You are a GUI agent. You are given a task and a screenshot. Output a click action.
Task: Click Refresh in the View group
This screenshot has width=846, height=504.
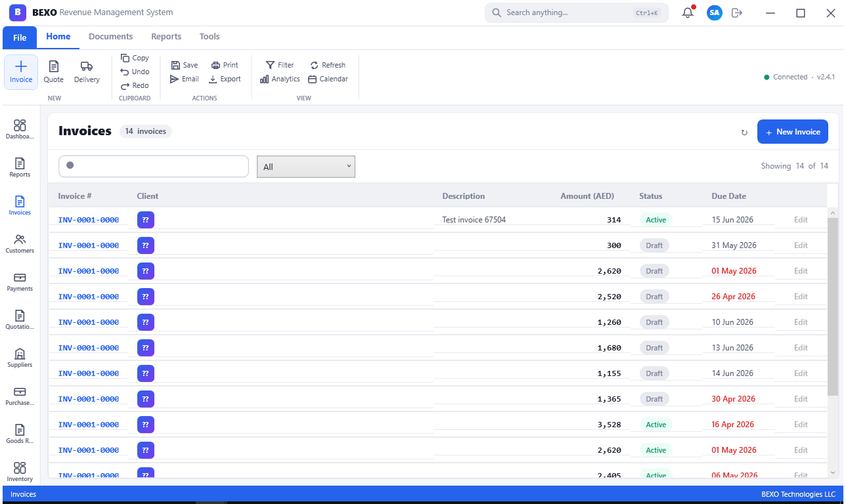click(x=328, y=65)
